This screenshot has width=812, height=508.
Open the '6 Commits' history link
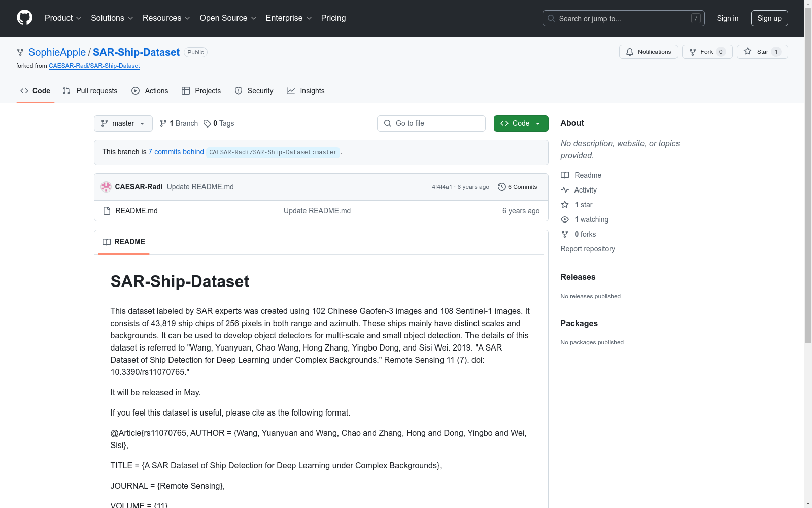click(x=518, y=187)
